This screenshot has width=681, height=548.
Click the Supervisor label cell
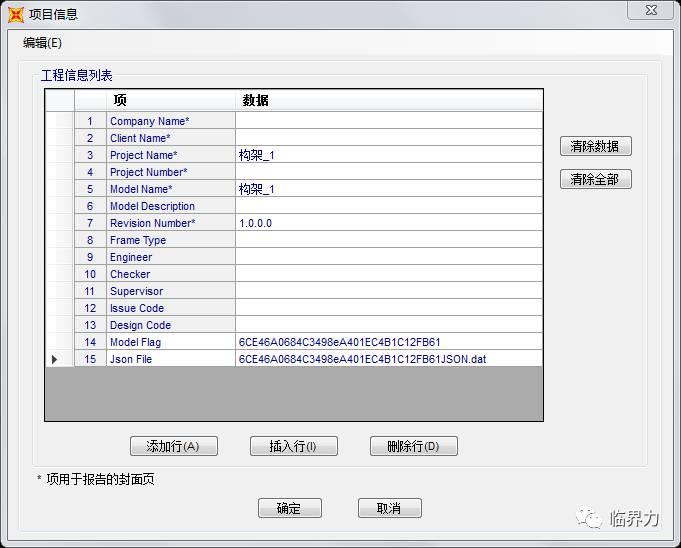171,291
